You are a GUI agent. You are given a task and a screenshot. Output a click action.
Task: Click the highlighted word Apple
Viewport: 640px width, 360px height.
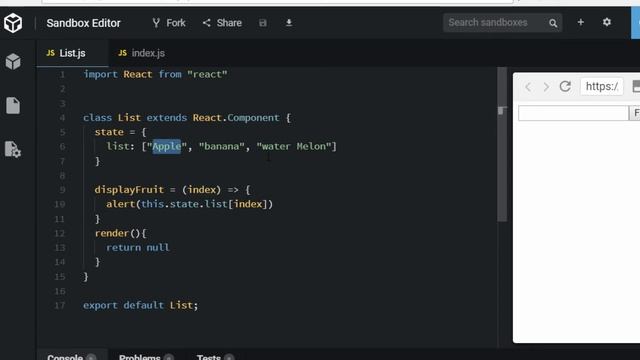tap(167, 146)
